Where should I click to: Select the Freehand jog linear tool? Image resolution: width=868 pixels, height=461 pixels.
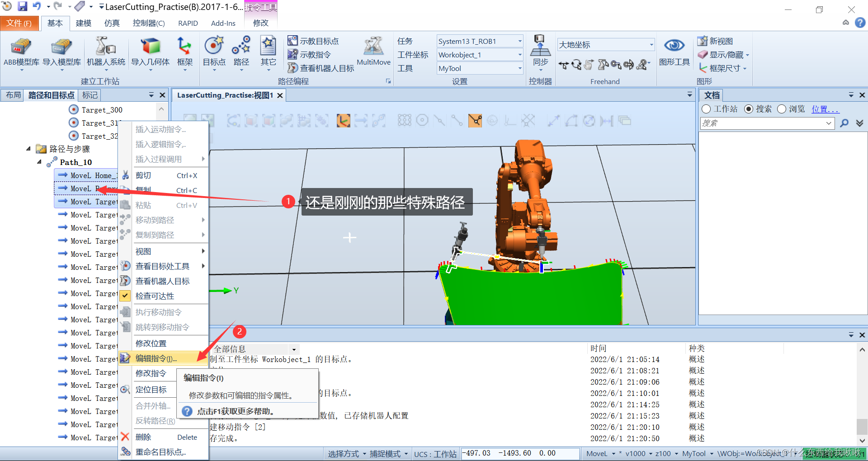(x=615, y=65)
